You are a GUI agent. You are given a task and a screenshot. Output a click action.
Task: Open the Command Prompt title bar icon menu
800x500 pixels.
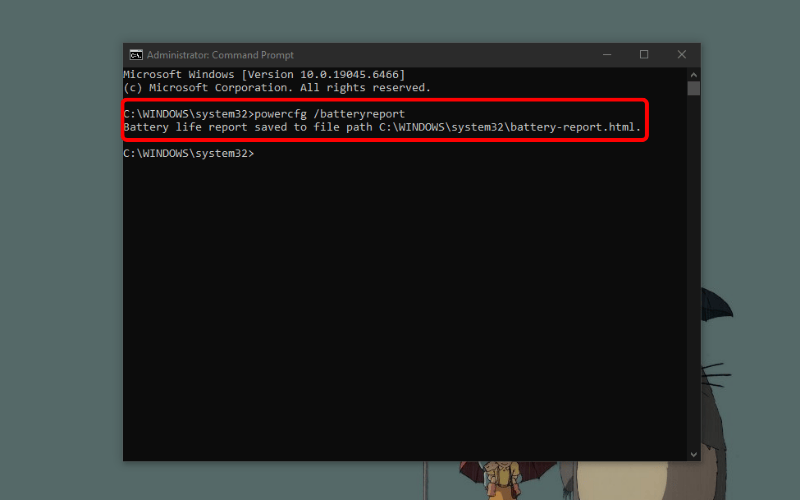click(135, 55)
